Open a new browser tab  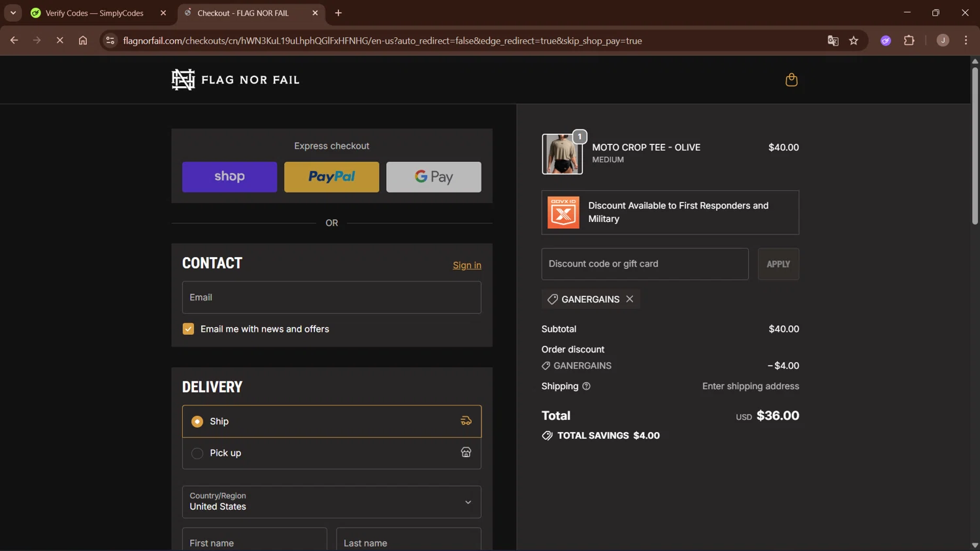[338, 13]
